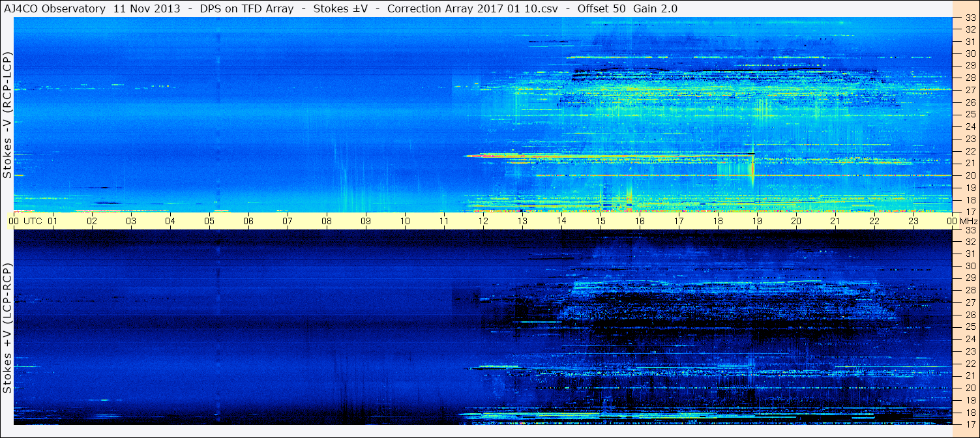The width and height of the screenshot is (980, 438).
Task: Click 22 MHz label on lower frequency scale
Action: pos(970,364)
